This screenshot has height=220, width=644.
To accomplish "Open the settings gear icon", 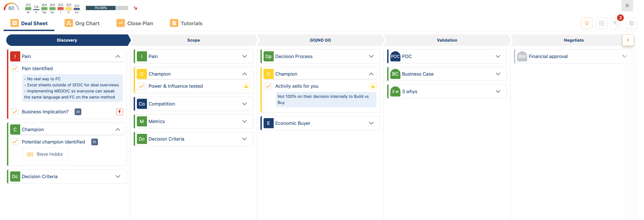I will (631, 23).
